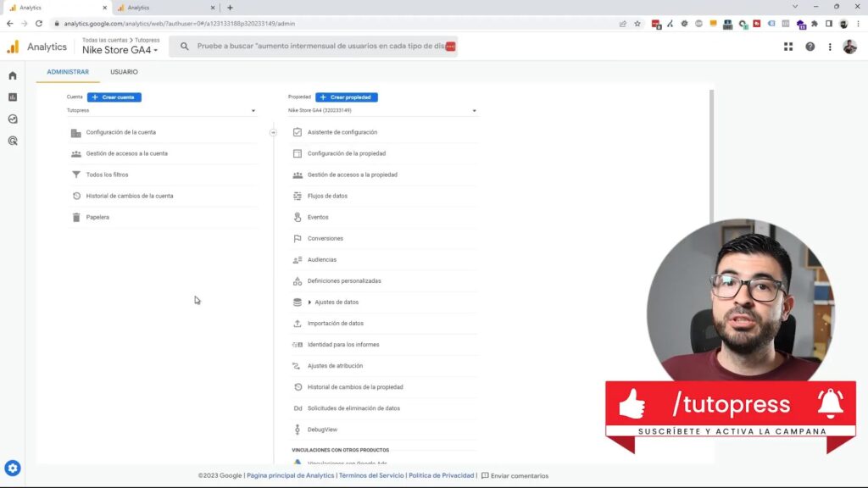Image resolution: width=868 pixels, height=488 pixels.
Task: Open Configuración de la propiedad
Action: point(347,154)
